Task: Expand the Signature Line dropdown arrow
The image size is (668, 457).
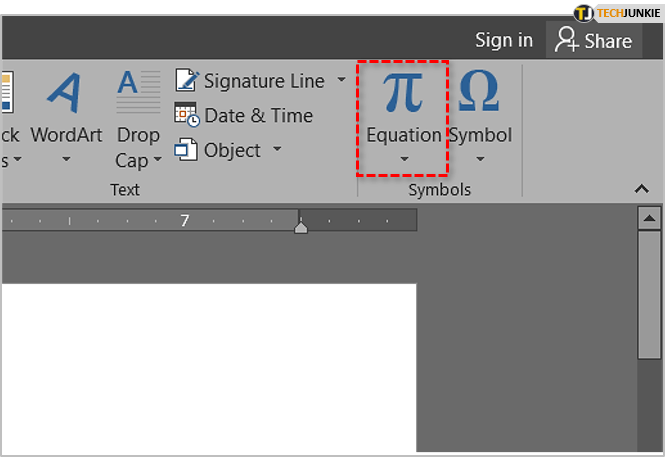Action: click(x=341, y=80)
